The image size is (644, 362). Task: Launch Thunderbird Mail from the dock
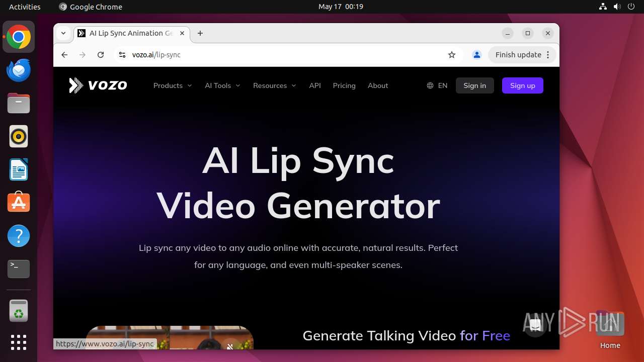click(19, 70)
